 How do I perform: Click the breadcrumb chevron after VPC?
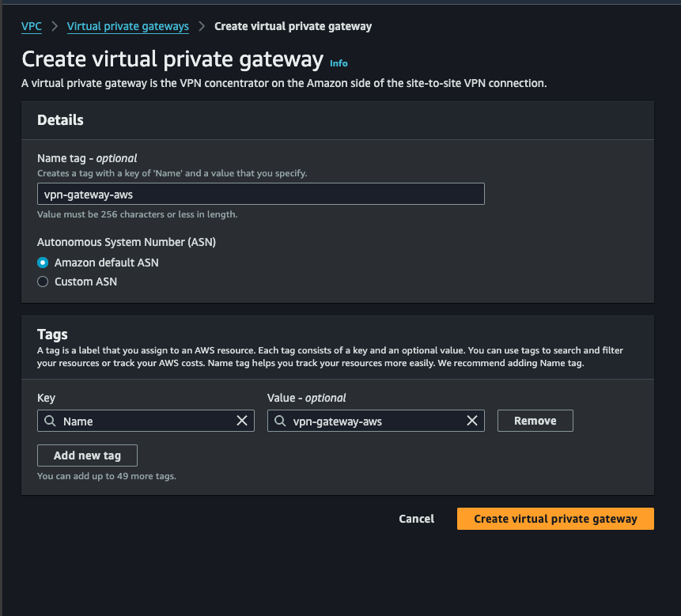[x=55, y=26]
